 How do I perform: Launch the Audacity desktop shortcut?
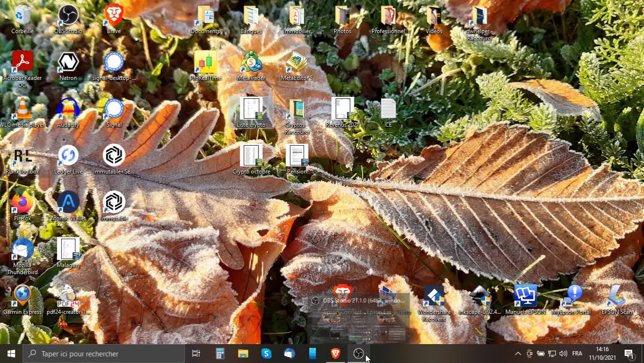click(x=68, y=113)
